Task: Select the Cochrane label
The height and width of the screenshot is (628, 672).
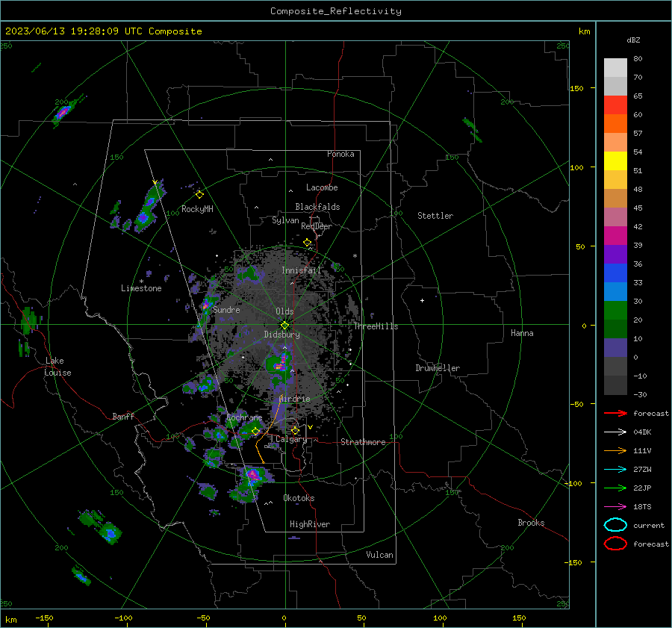Action: tap(244, 417)
